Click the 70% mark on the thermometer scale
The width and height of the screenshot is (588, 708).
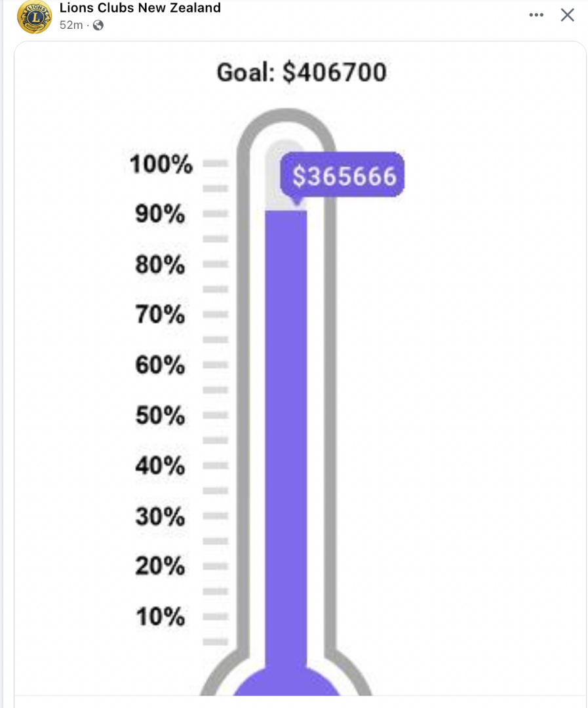point(161,315)
